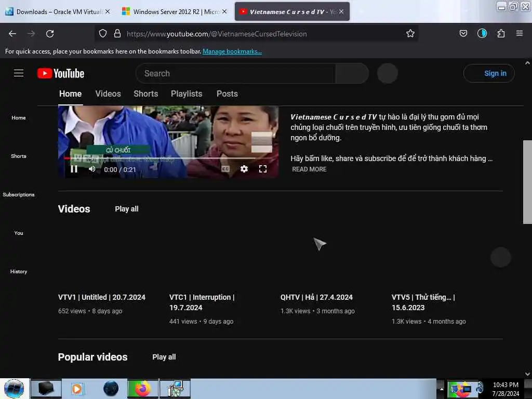The image size is (532, 399).
Task: Click the browser Back arrow
Action: 12,34
